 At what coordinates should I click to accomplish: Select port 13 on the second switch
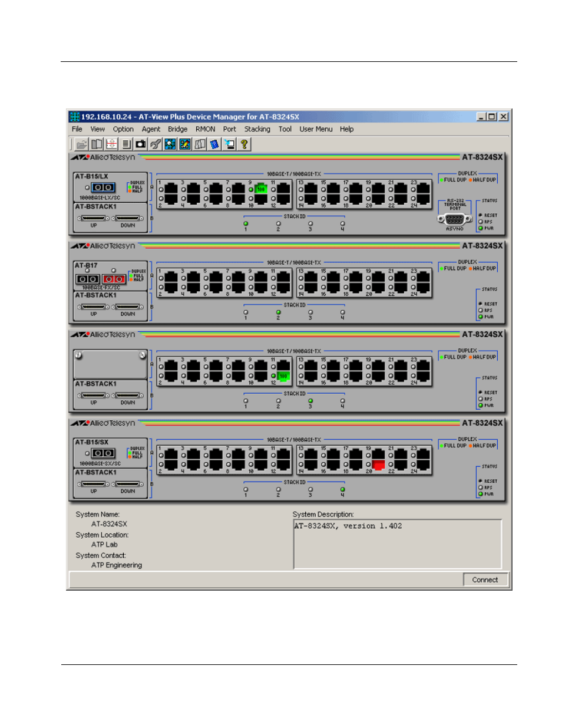tap(310, 277)
